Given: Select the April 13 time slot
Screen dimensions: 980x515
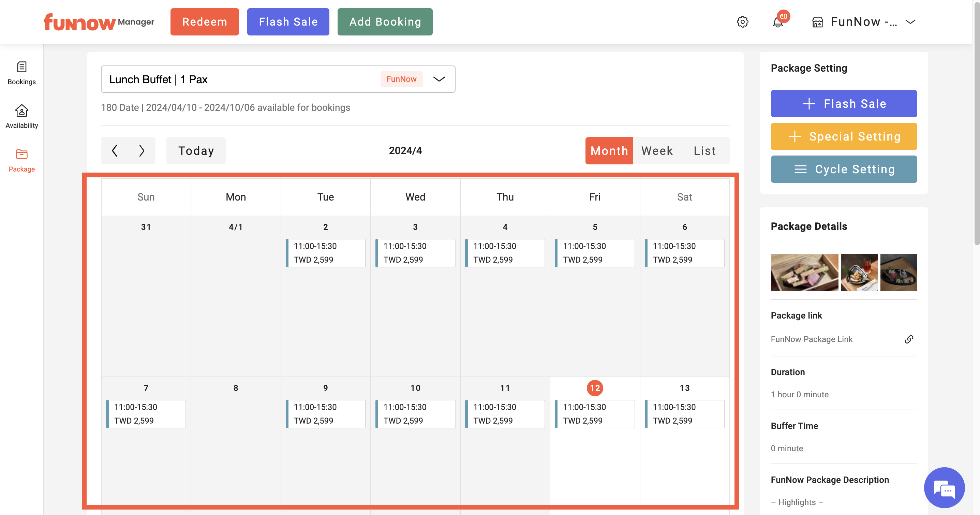Looking at the screenshot, I should 685,414.
